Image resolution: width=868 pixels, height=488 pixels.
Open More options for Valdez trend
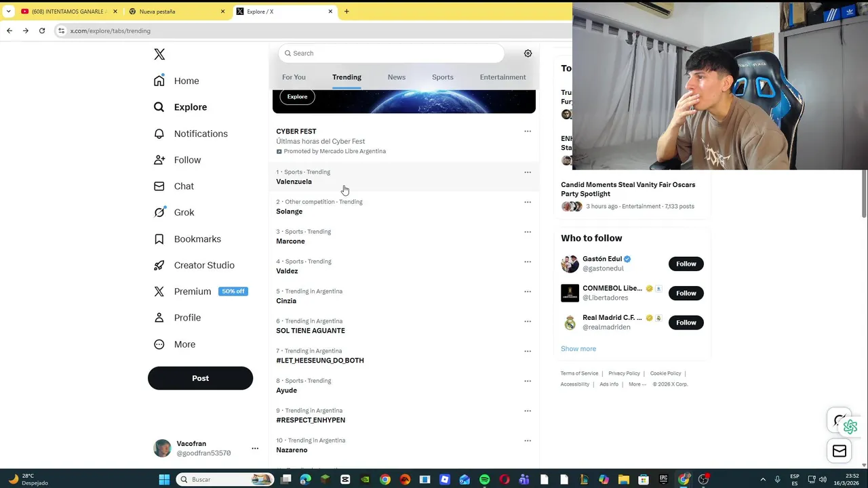point(528,262)
